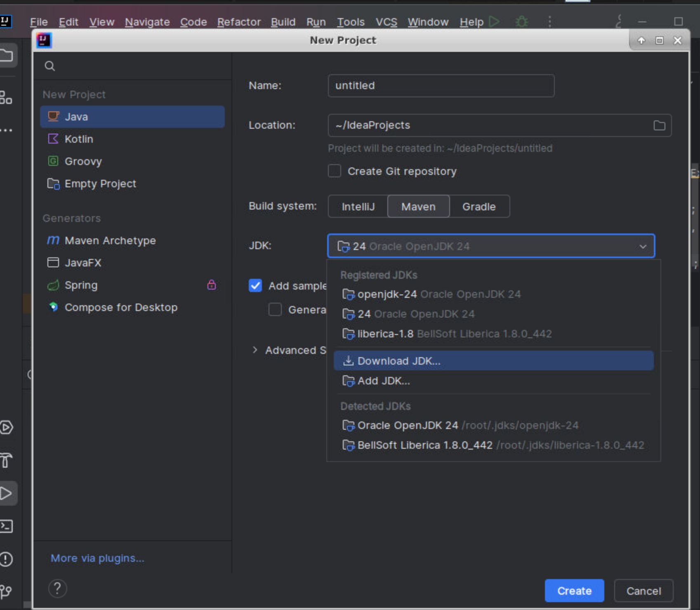Select Maven Archetype generator
The height and width of the screenshot is (610, 700).
tap(132, 240)
